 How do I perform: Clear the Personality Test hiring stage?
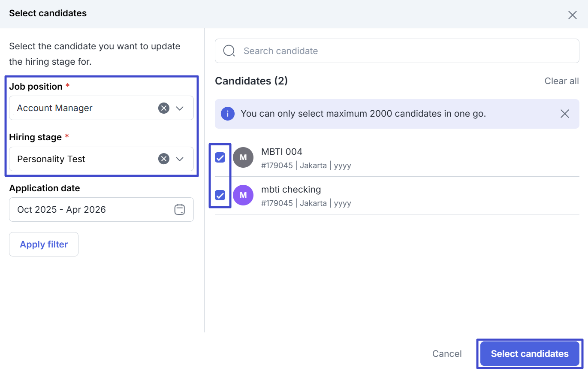[x=164, y=159]
